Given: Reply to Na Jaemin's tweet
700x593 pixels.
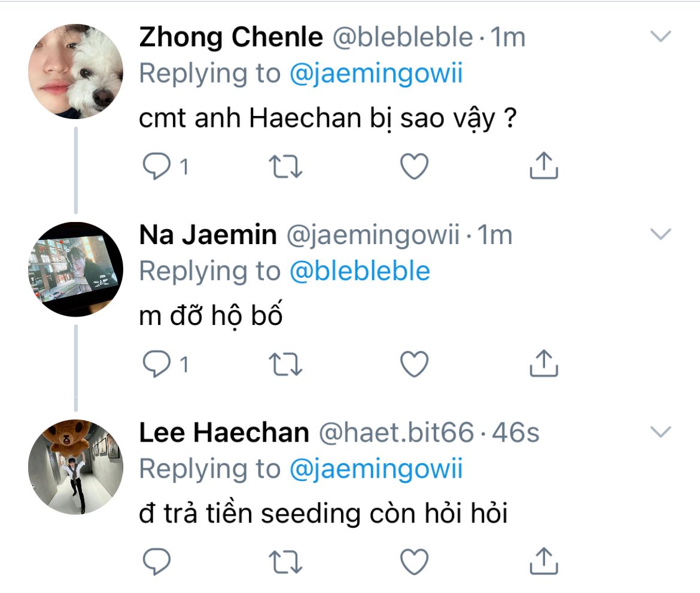Looking at the screenshot, I should (157, 364).
